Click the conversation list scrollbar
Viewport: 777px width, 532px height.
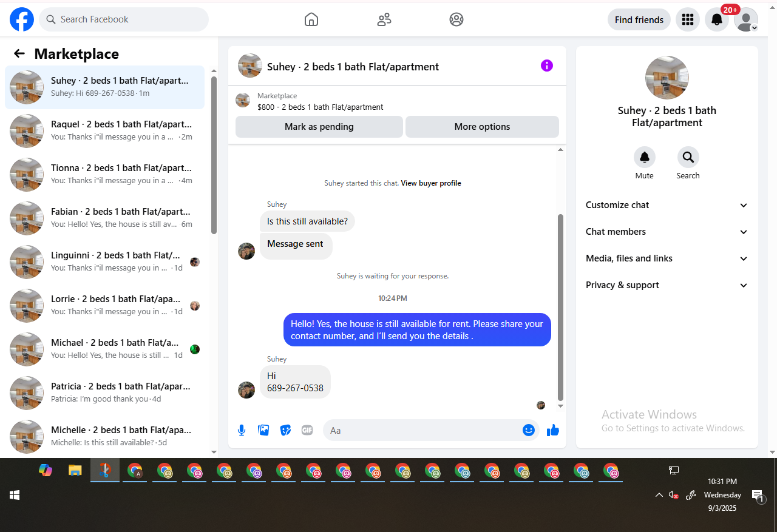tap(214, 155)
